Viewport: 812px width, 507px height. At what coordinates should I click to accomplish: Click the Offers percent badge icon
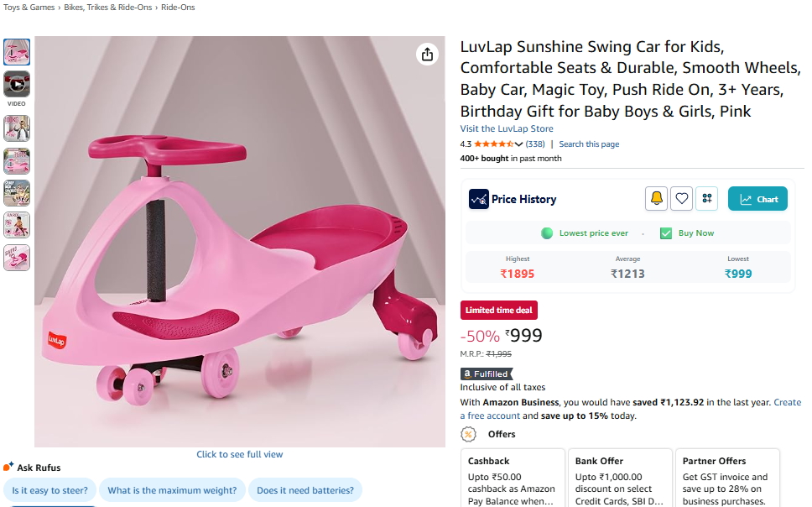pos(468,434)
